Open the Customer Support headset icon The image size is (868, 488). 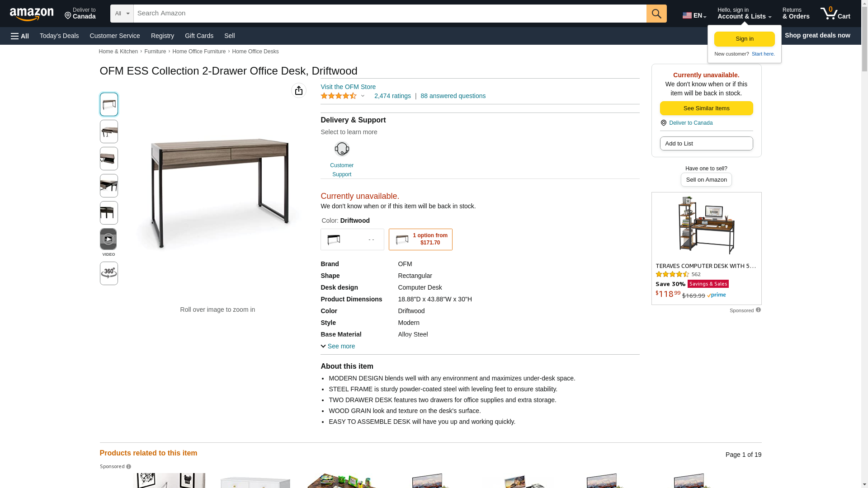click(x=342, y=149)
